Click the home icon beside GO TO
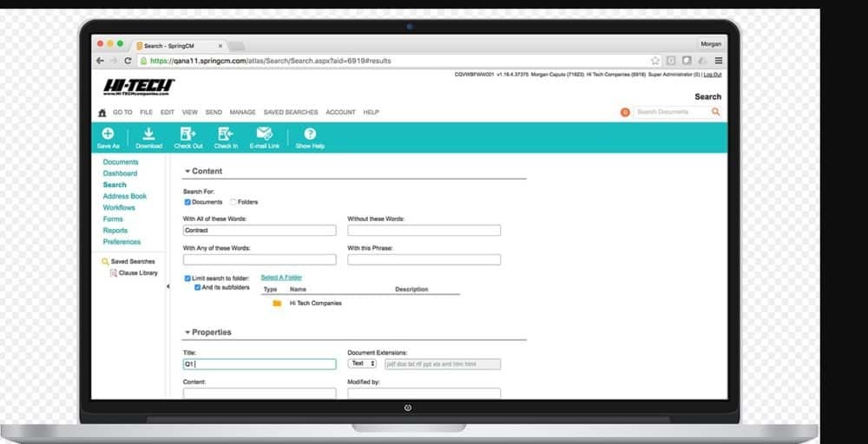Image resolution: width=868 pixels, height=444 pixels. pos(102,113)
